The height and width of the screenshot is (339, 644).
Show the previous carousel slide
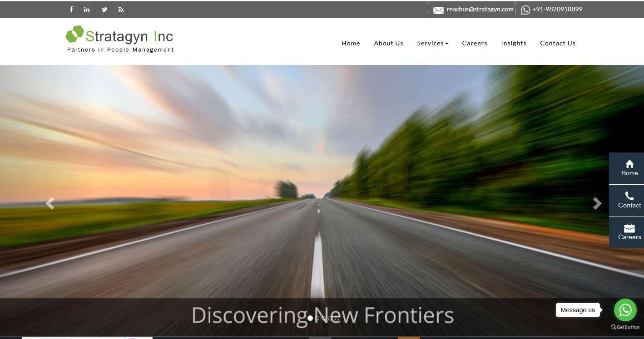pos(50,204)
